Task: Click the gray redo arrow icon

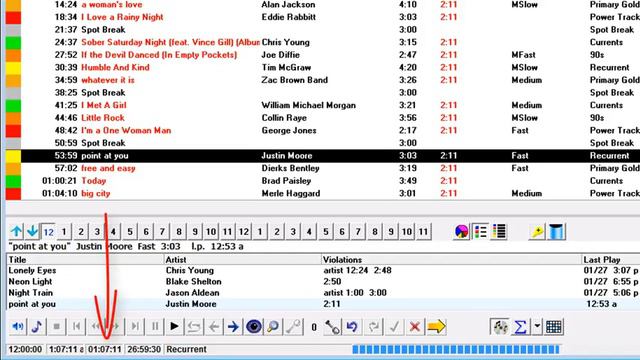Action: coord(373,327)
